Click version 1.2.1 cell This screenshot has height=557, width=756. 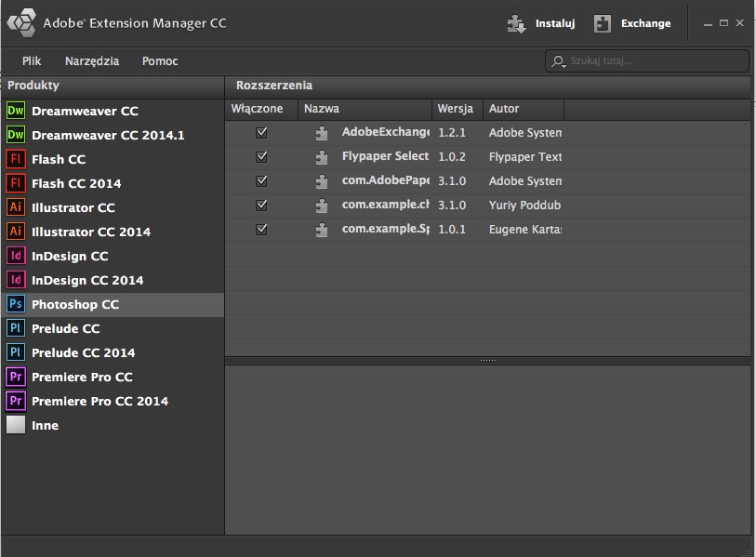(452, 133)
